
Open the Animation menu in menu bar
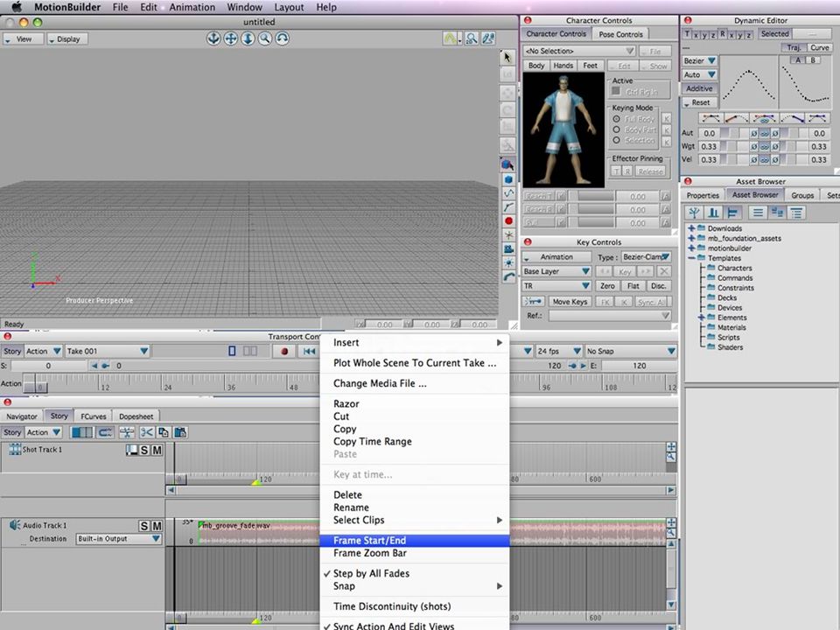point(192,8)
